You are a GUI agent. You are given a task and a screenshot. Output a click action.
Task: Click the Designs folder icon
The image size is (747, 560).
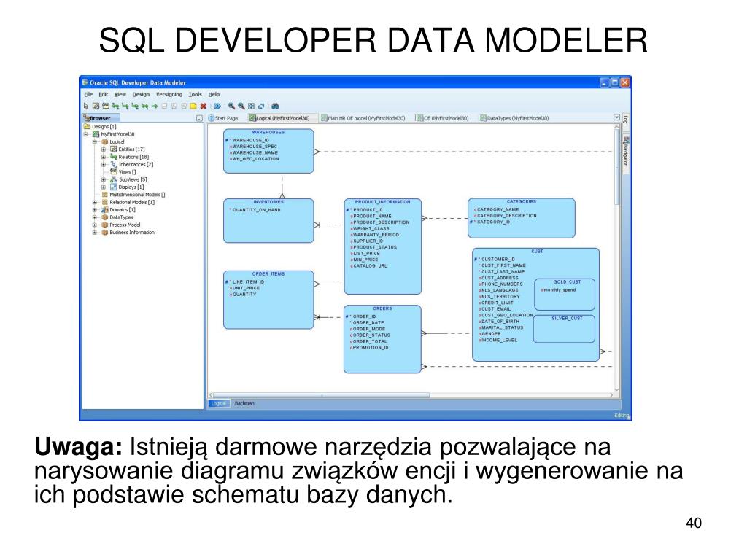pyautogui.click(x=88, y=127)
